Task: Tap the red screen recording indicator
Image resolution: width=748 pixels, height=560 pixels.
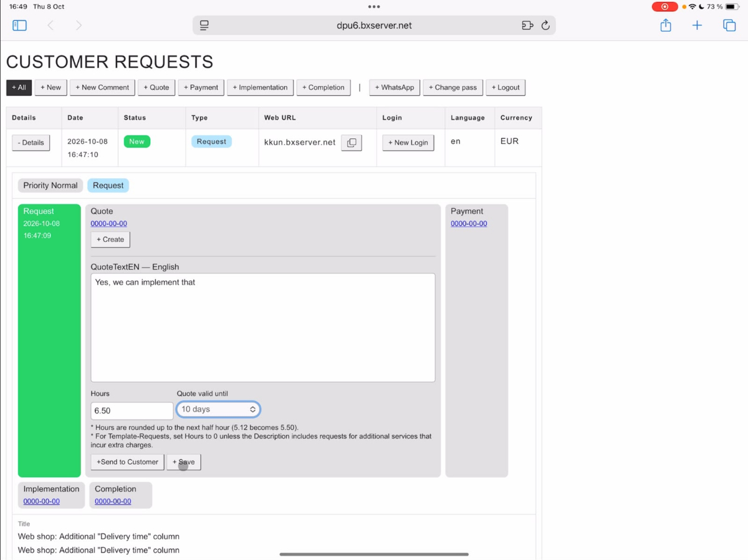Action: point(664,7)
